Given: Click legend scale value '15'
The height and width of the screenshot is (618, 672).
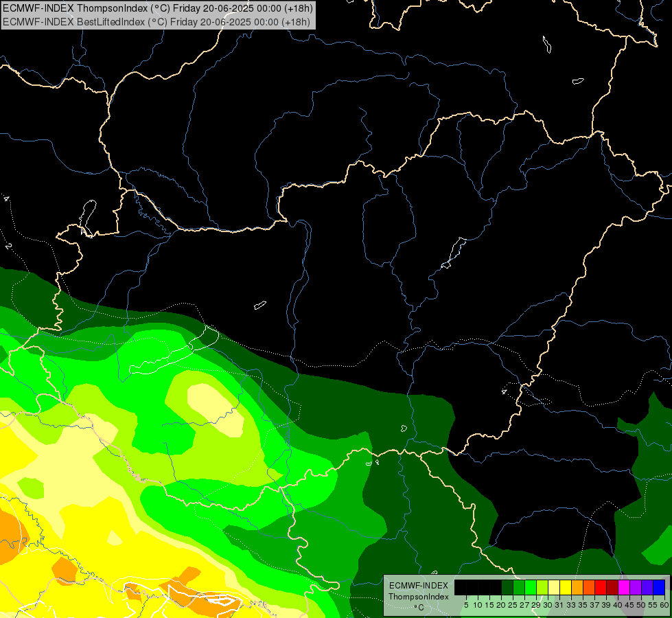Looking at the screenshot, I should pos(489,605).
